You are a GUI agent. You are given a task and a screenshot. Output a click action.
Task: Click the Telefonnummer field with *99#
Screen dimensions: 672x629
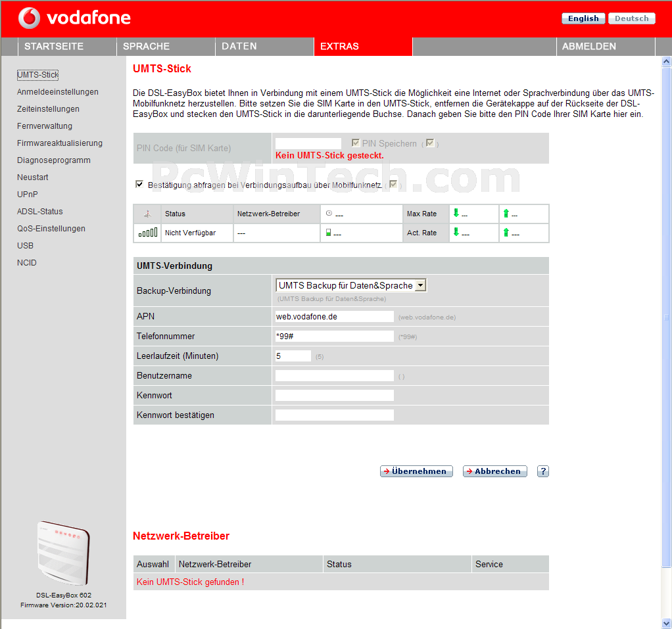[x=334, y=337]
